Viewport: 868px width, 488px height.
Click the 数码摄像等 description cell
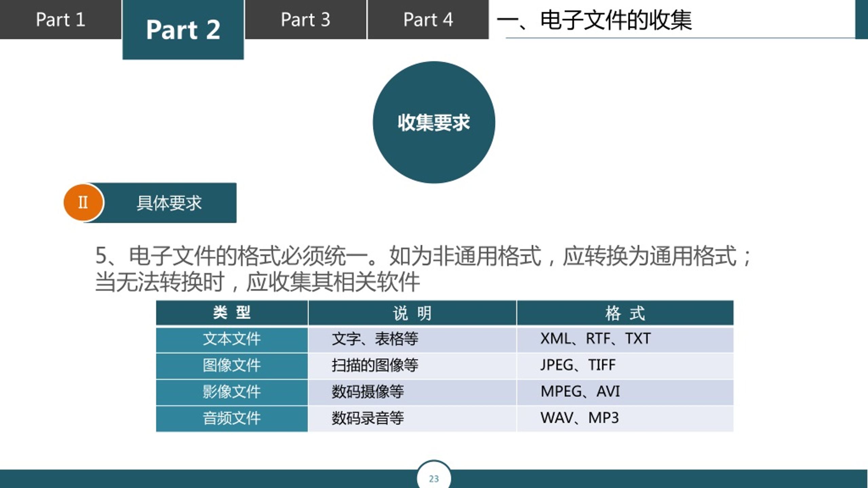tap(412, 392)
